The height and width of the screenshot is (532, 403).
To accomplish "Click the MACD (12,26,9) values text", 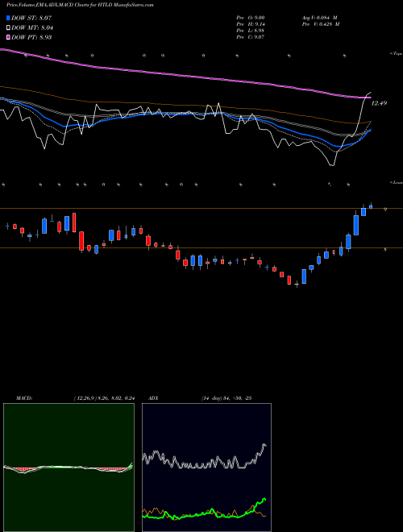I will point(104,398).
